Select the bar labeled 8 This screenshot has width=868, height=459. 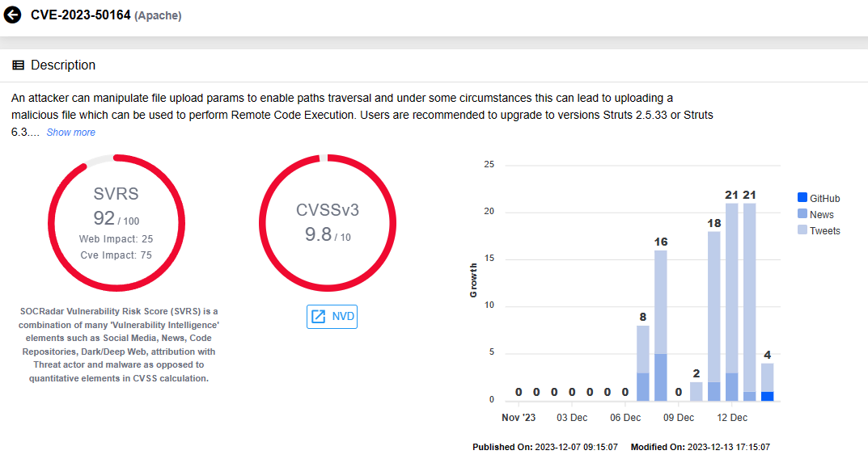click(642, 363)
